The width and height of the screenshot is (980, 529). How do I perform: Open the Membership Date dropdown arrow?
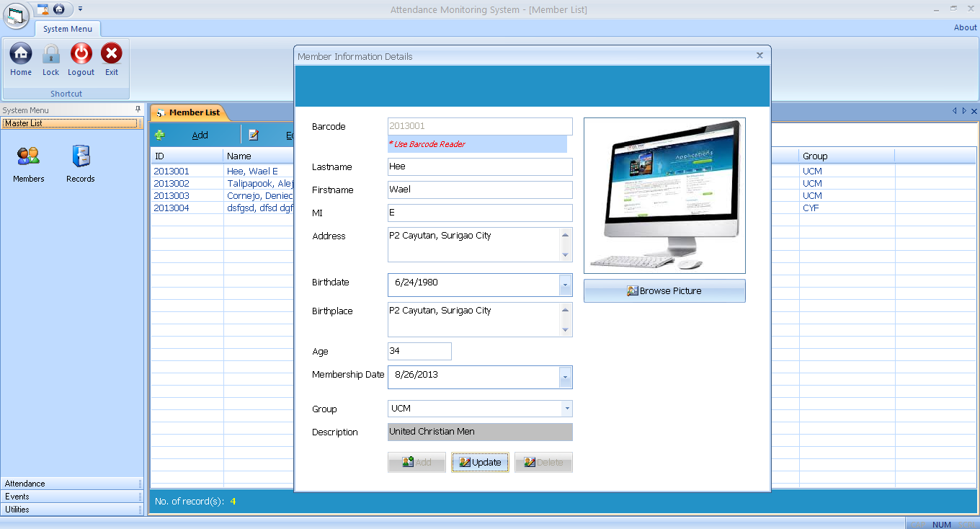click(x=565, y=377)
